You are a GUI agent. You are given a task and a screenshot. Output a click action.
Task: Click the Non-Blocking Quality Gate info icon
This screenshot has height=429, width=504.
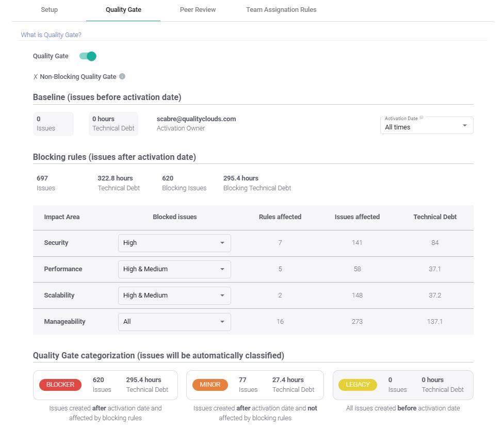tap(122, 76)
